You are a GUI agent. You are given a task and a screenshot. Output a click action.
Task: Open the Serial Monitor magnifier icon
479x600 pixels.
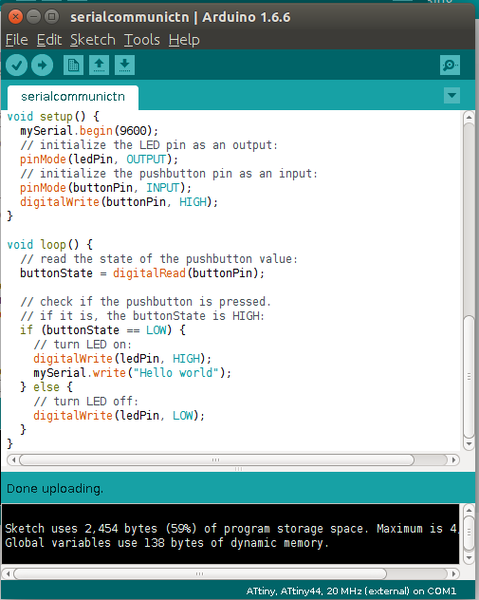(x=450, y=65)
